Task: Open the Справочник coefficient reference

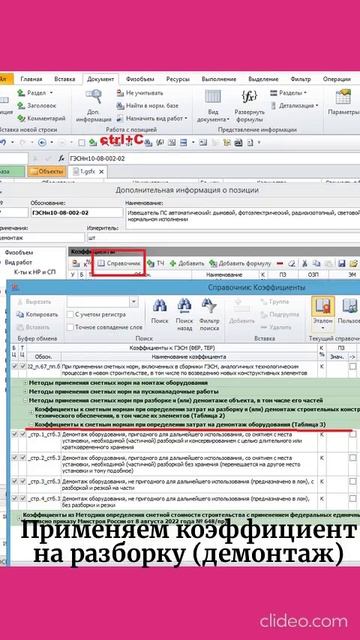Action: tap(119, 263)
